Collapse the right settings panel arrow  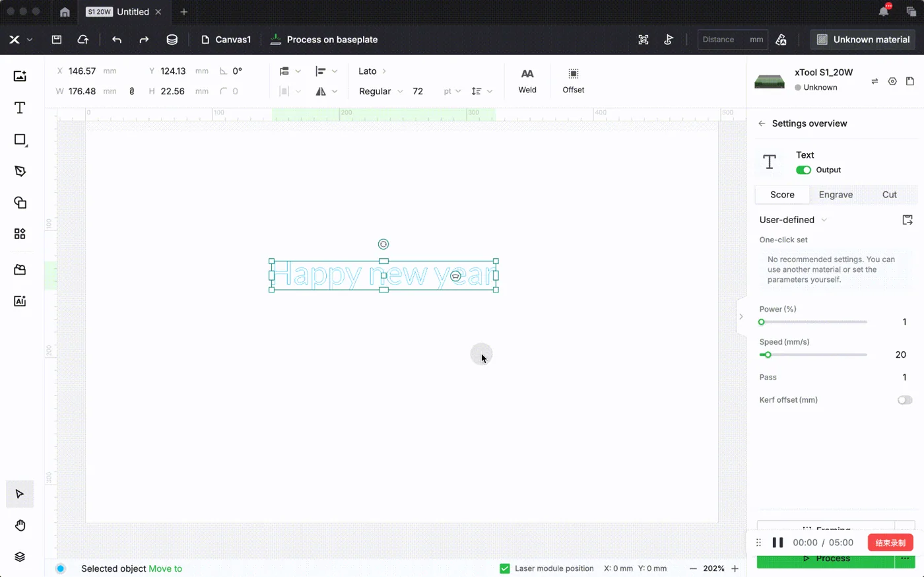741,317
